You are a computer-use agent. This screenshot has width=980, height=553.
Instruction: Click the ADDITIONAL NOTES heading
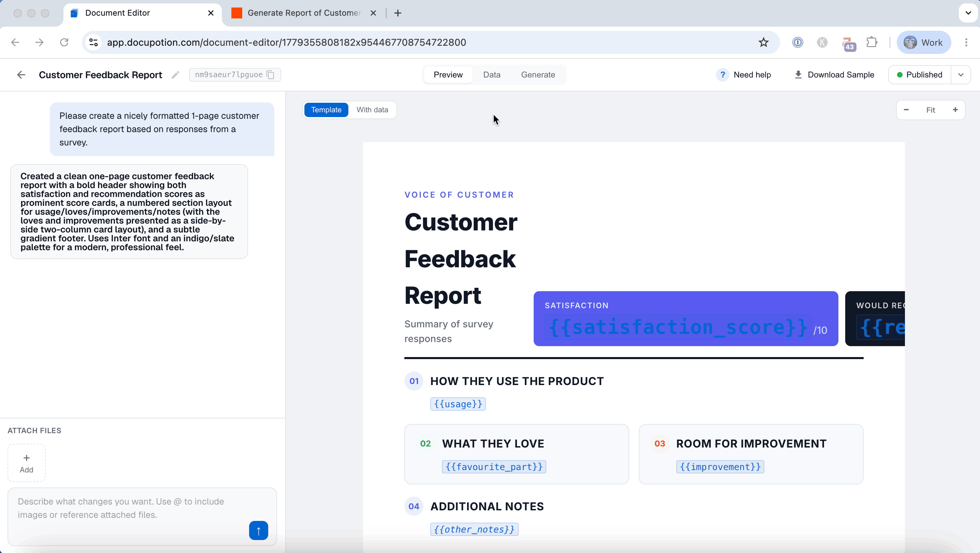point(487,506)
